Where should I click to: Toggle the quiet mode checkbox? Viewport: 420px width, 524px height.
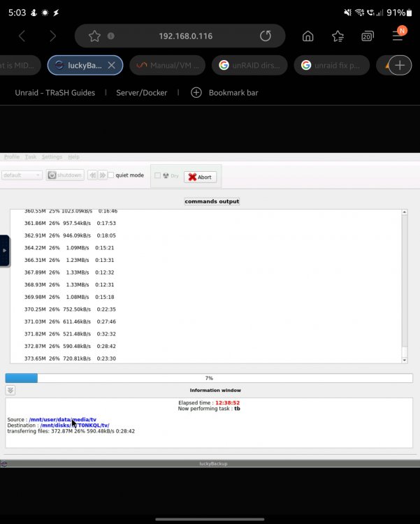click(x=111, y=175)
